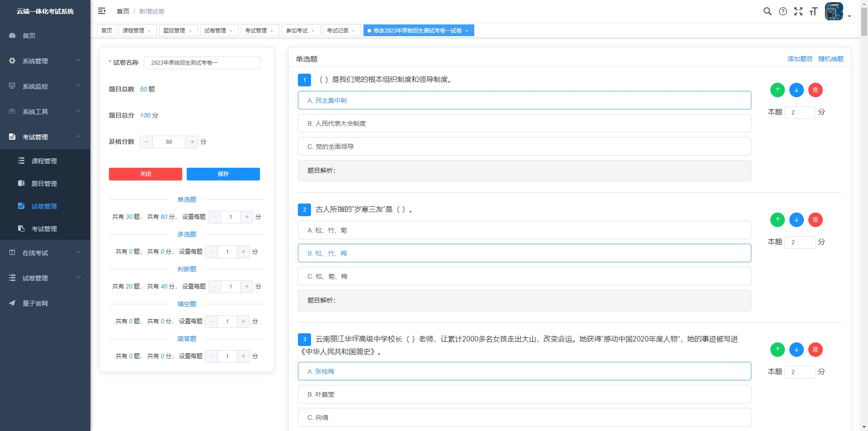Move question 1 down with blue arrow
The height and width of the screenshot is (431, 868).
click(x=797, y=90)
